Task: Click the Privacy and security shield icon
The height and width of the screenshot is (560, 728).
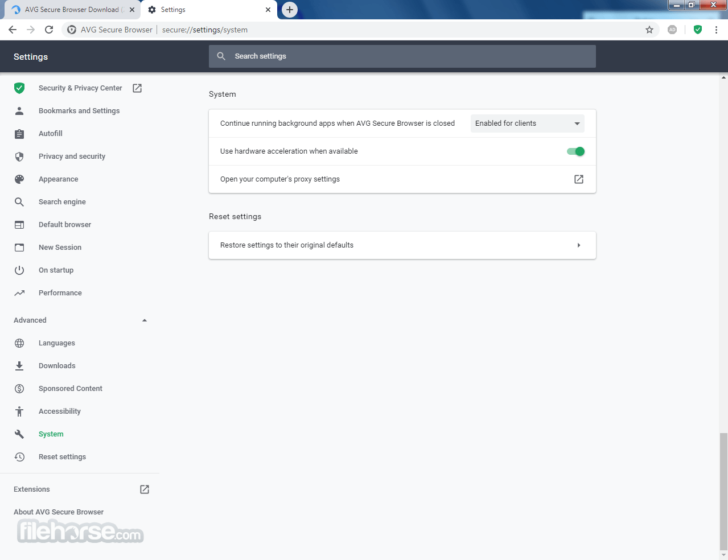Action: pos(19,157)
